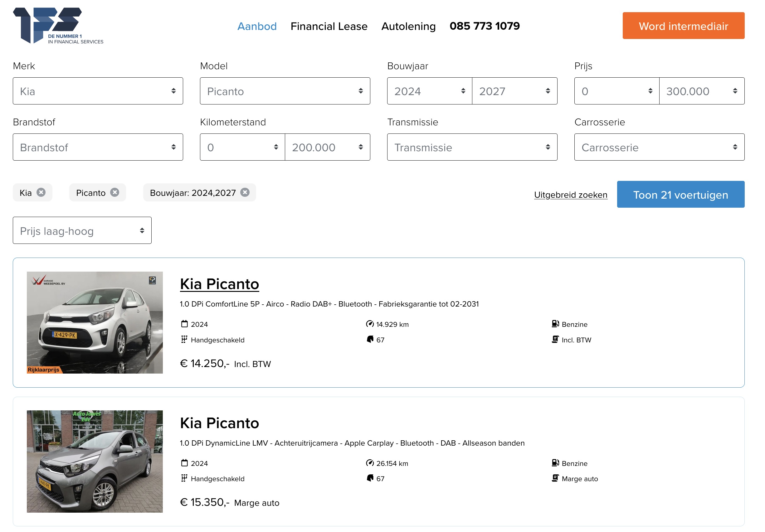Image resolution: width=765 pixels, height=532 pixels.
Task: Open the Financial Lease menu item
Action: 329,26
